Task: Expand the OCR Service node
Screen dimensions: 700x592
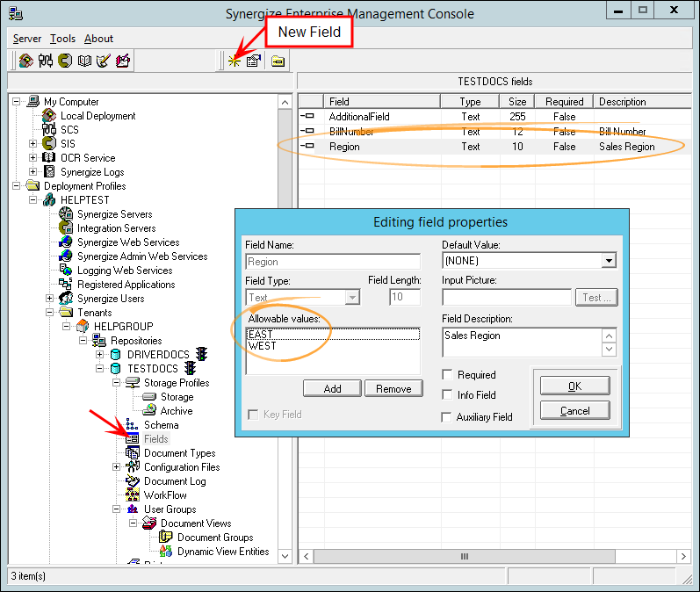Action: coord(32,157)
